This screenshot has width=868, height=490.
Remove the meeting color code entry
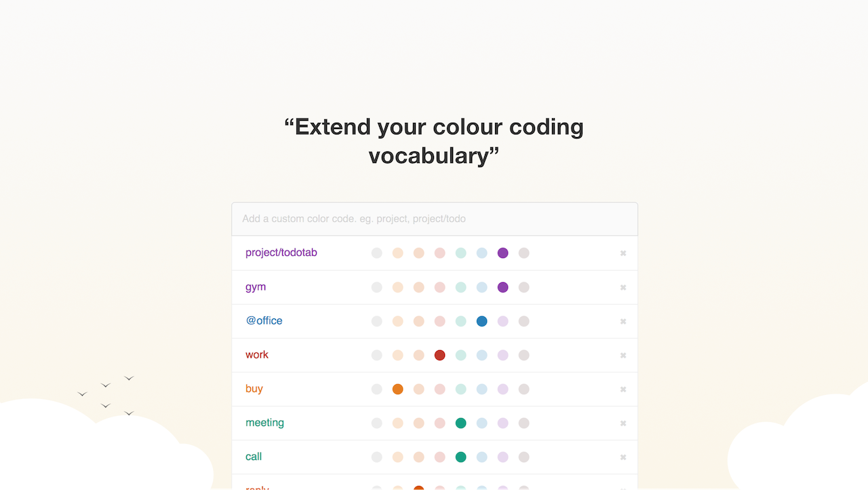[623, 423]
